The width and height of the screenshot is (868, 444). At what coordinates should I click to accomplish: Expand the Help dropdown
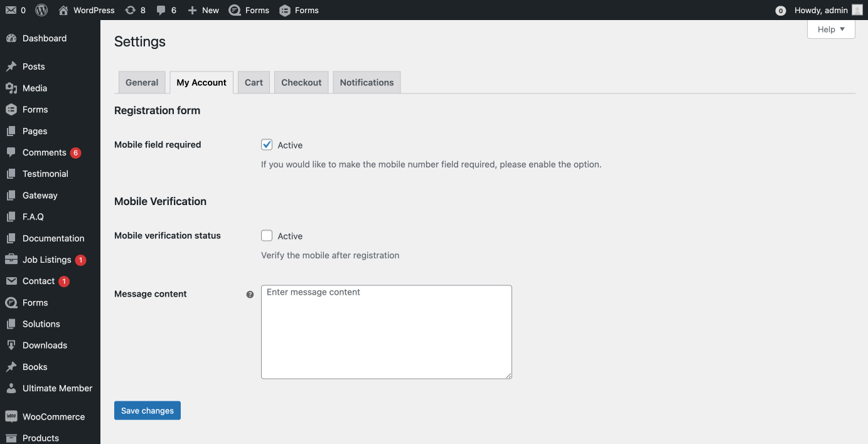pos(831,29)
